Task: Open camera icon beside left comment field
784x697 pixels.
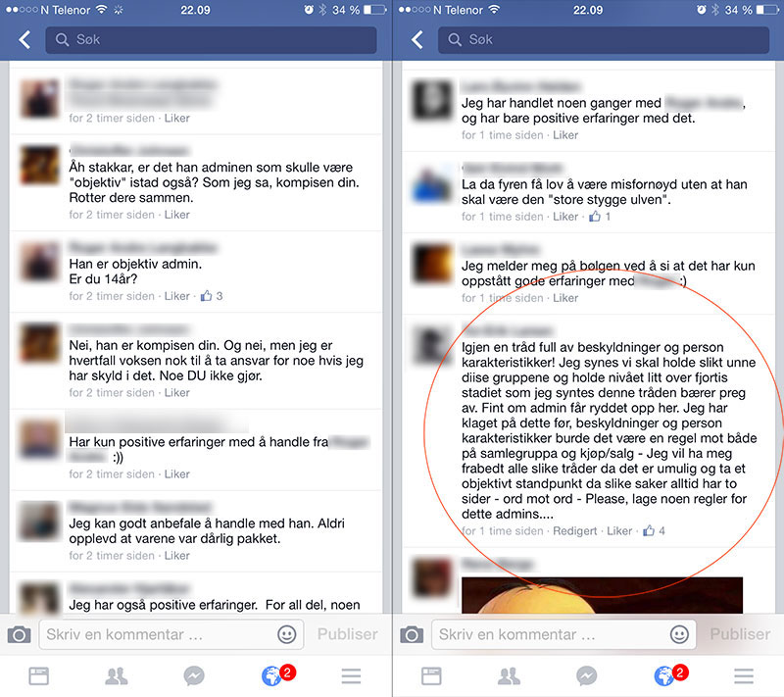Action: pos(19,634)
